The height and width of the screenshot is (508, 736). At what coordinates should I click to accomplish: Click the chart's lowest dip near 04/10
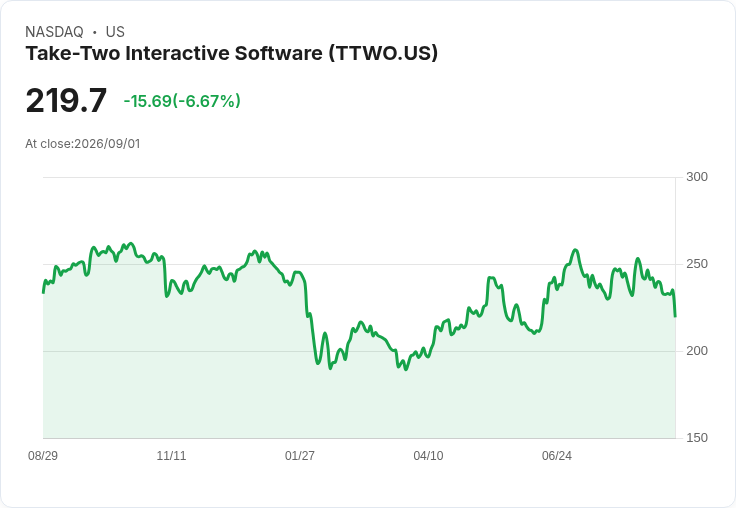click(406, 369)
